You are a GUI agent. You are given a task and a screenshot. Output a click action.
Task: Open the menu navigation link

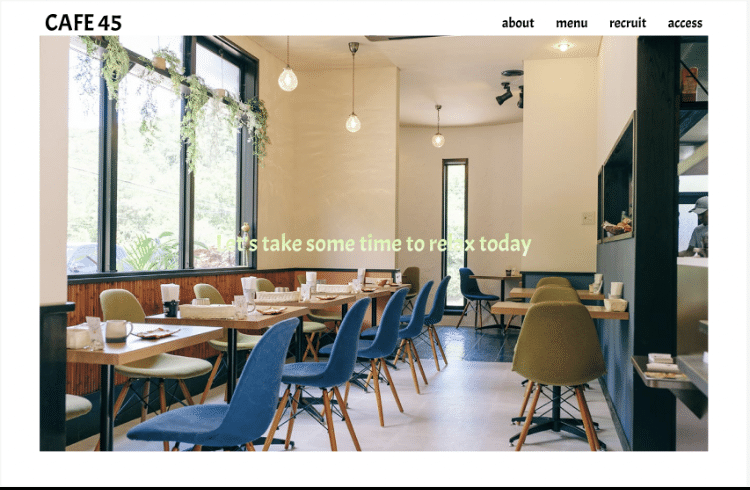pos(572,23)
